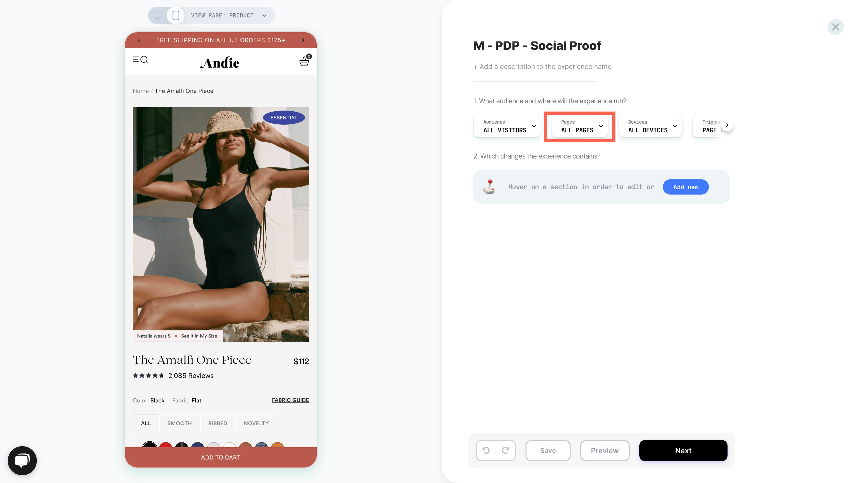Close the experience editor panel

point(835,27)
